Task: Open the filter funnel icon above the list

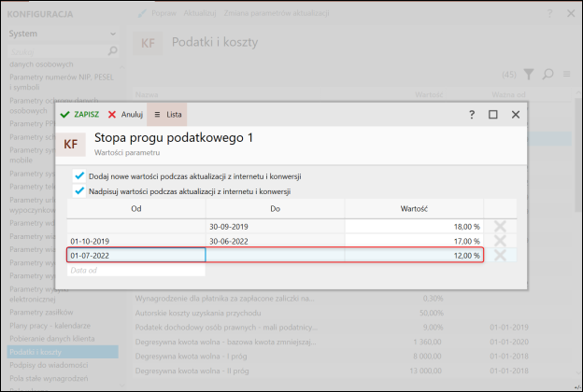Action: 529,75
